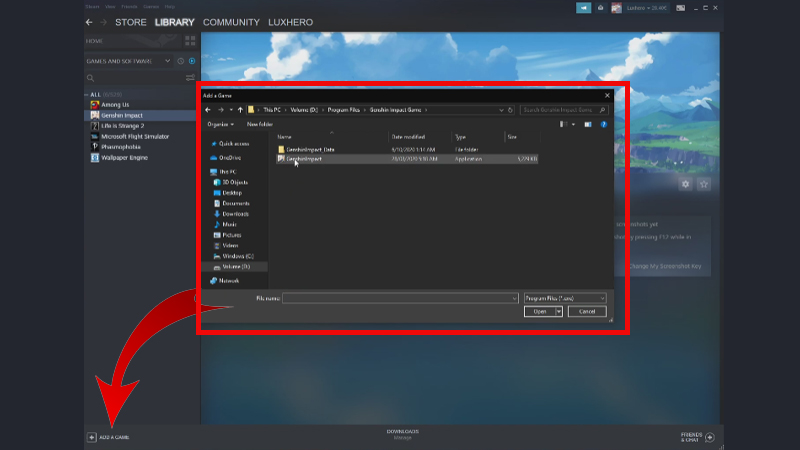Image resolution: width=800 pixels, height=450 pixels.
Task: Go forward in Add a Game dialog
Action: coord(220,110)
